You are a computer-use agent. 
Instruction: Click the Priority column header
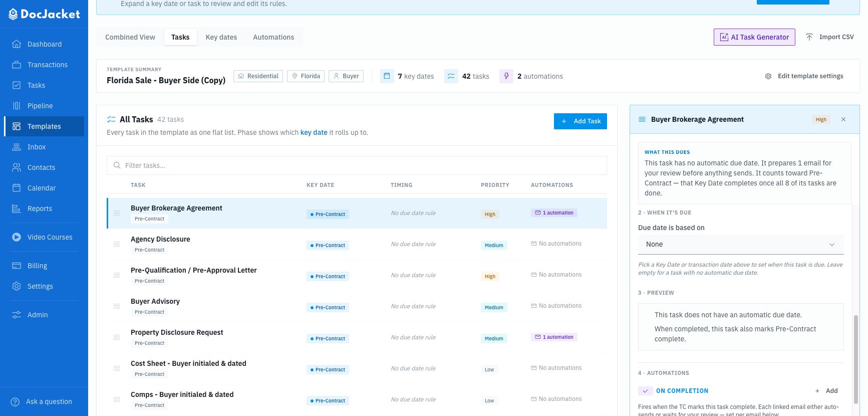pos(495,185)
